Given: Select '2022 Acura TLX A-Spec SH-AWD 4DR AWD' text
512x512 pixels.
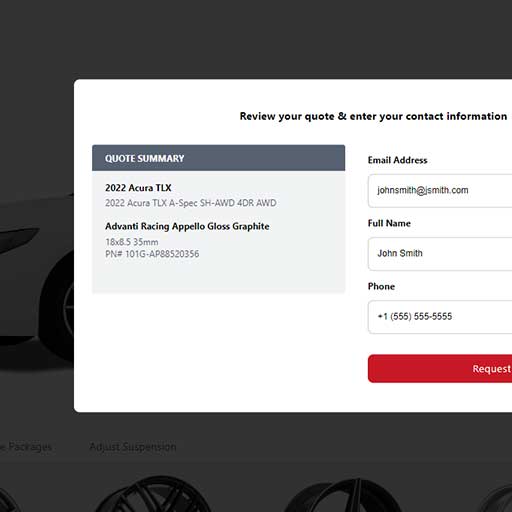Looking at the screenshot, I should tap(191, 203).
